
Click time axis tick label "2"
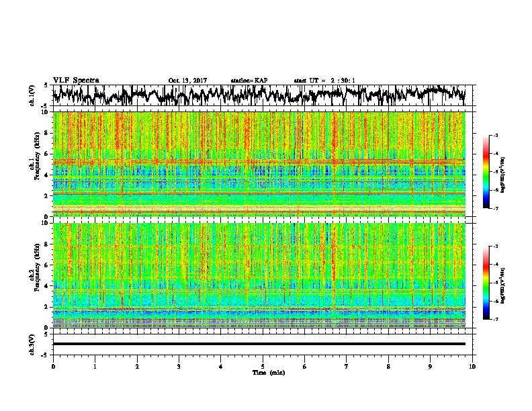(137, 367)
